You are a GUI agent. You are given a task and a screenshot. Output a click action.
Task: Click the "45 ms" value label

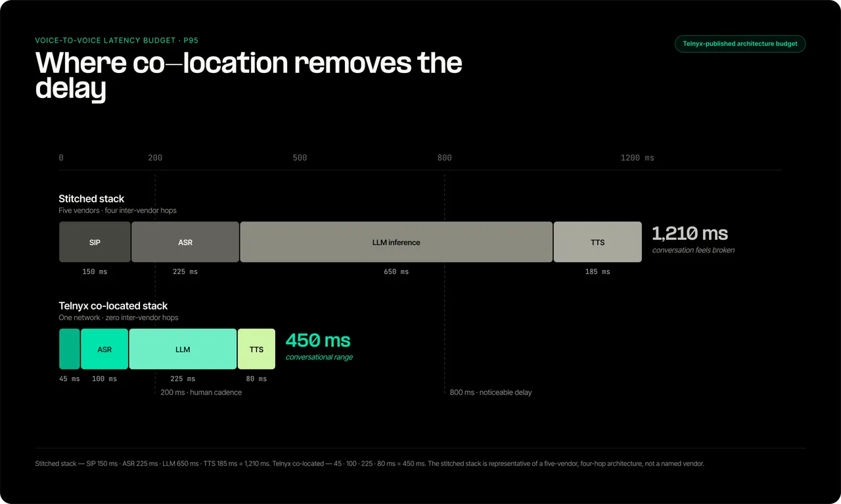point(69,378)
